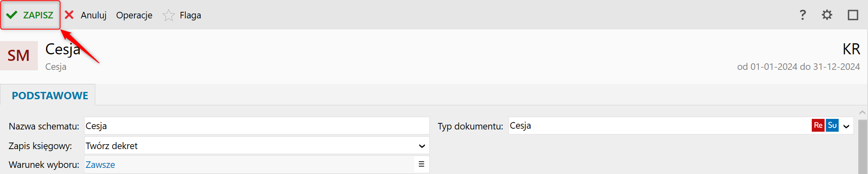Click the green checkmark save icon
This screenshot has height=174, width=868.
tap(12, 15)
